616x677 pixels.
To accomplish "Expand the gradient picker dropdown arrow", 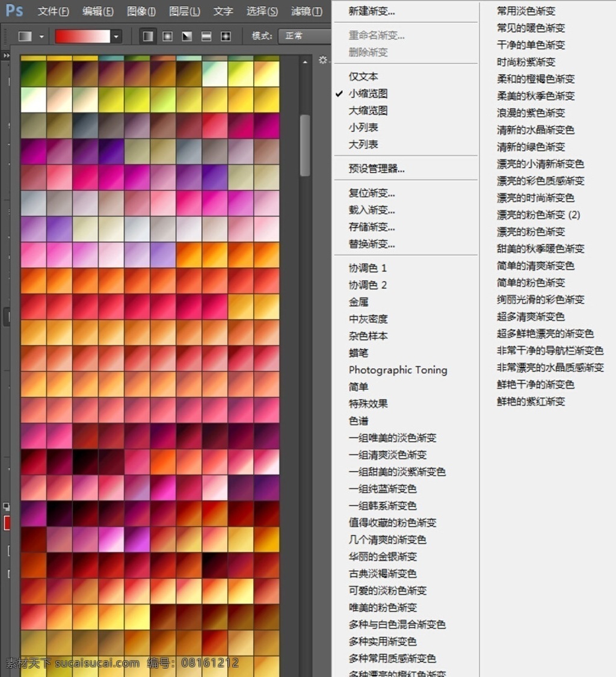I will 116,37.
